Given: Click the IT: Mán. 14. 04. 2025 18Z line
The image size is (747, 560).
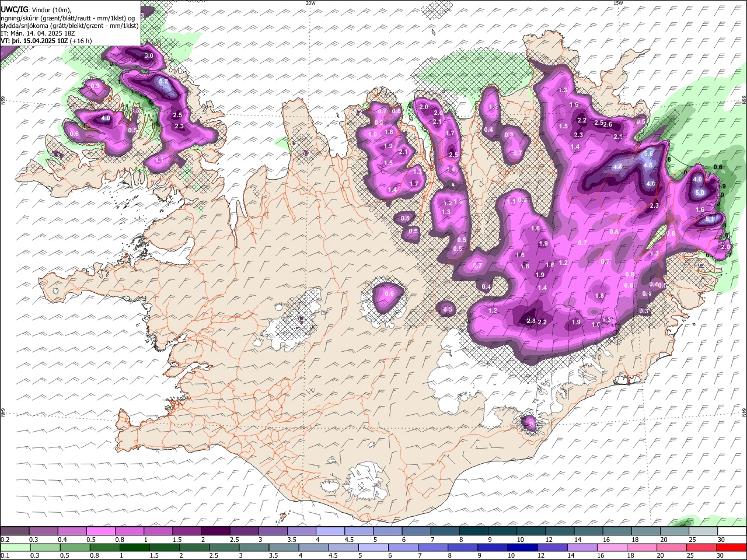Looking at the screenshot, I should 38,33.
